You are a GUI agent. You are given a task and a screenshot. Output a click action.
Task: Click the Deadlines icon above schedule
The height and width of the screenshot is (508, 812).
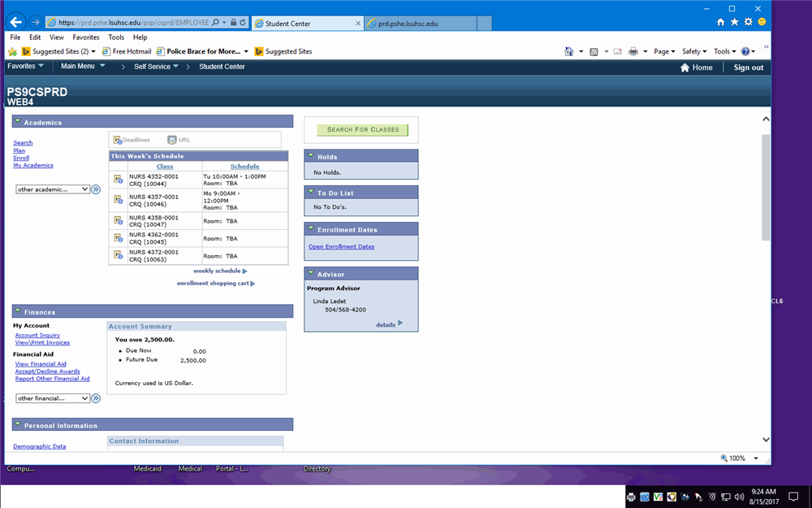click(x=118, y=140)
